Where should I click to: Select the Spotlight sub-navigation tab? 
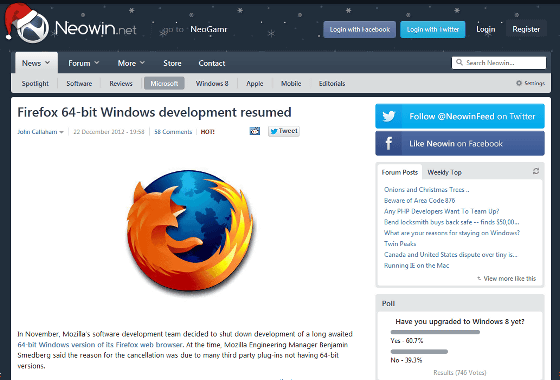35,83
